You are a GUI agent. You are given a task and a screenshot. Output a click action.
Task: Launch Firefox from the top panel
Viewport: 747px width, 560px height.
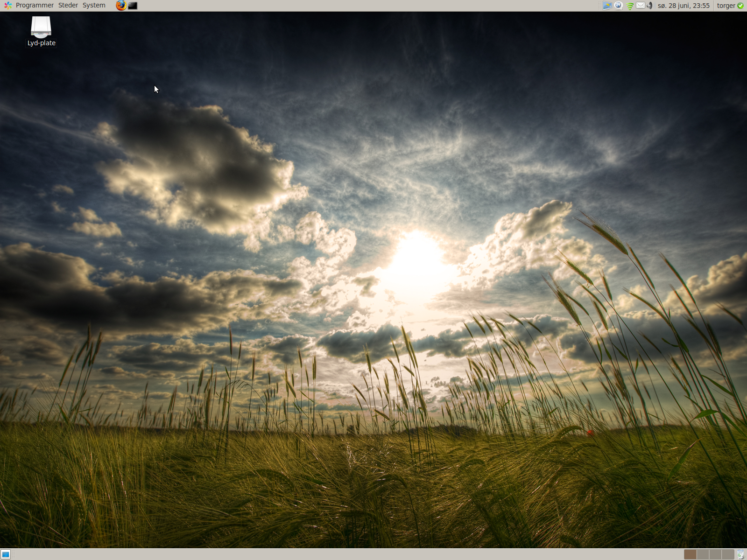(x=121, y=6)
